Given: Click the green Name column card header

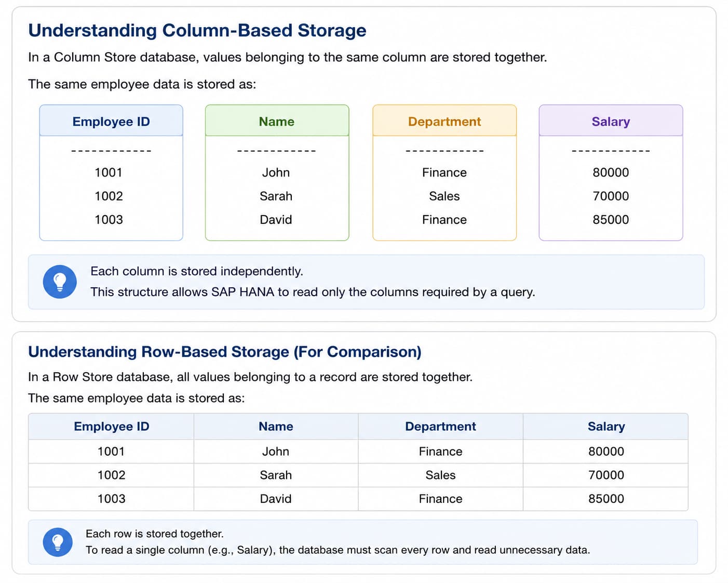Looking at the screenshot, I should coord(277,121).
